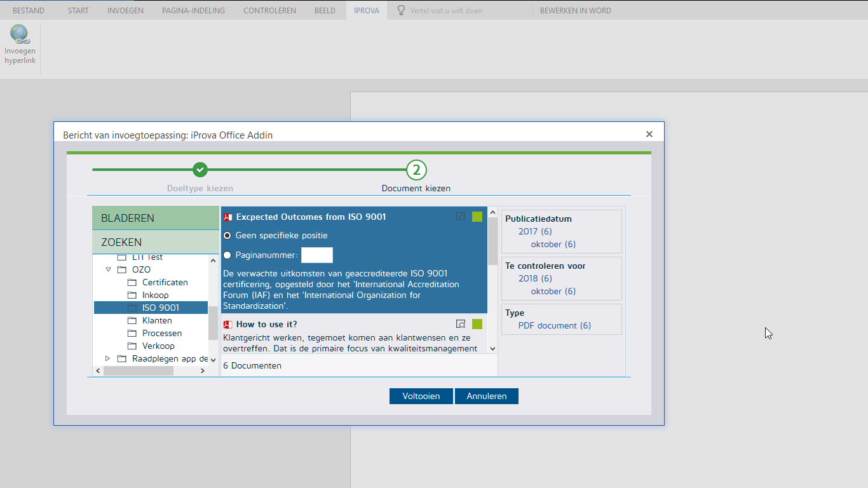Filter by PDF document (6) type

[555, 326]
